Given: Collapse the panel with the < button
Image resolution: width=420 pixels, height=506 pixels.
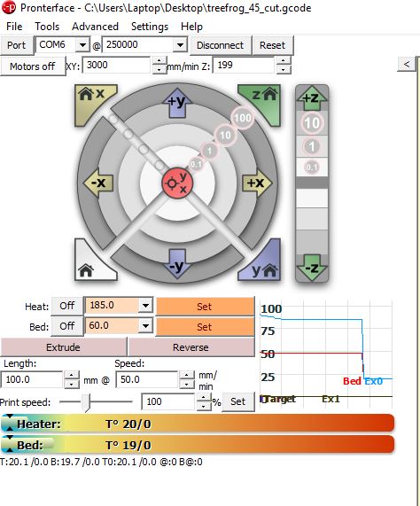Looking at the screenshot, I should point(407,64).
